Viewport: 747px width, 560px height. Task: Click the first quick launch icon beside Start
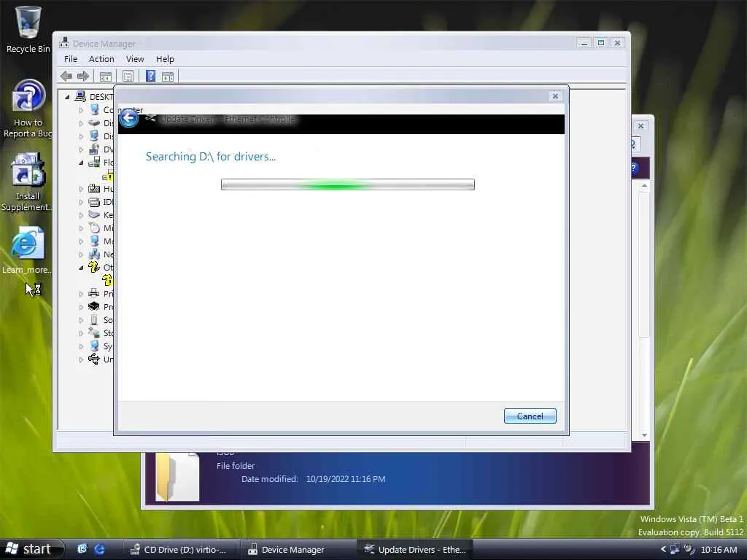(x=82, y=549)
